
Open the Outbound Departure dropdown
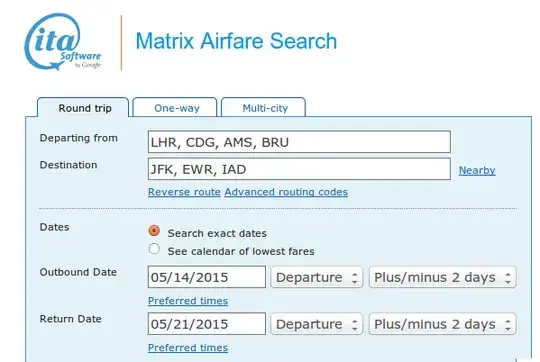[316, 277]
